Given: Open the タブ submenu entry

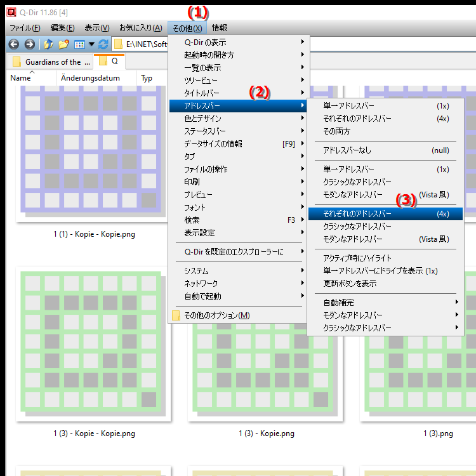Looking at the screenshot, I should (x=238, y=157).
